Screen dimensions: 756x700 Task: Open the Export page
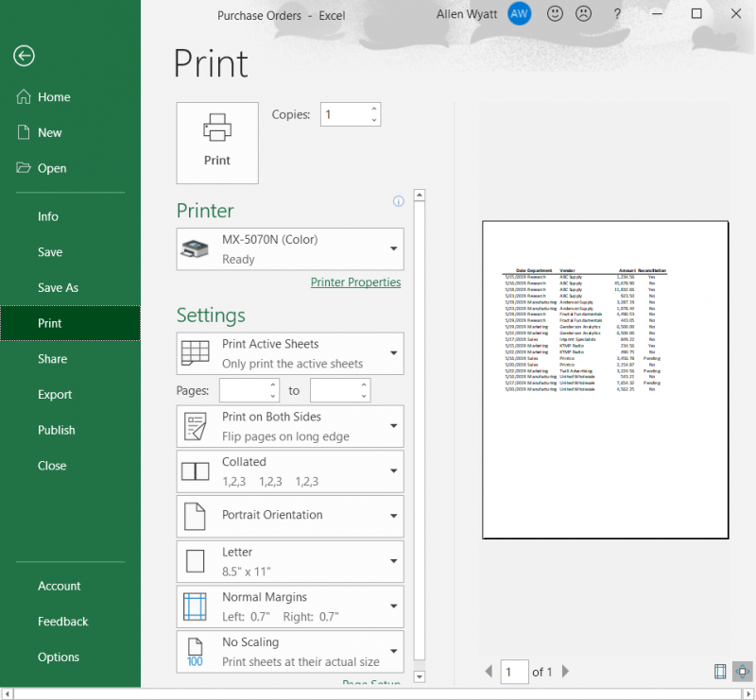point(70,394)
